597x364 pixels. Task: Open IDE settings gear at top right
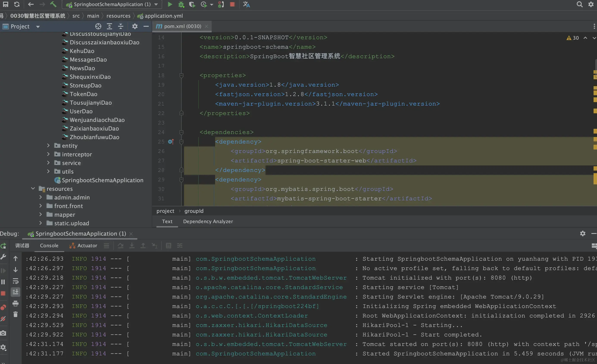click(x=591, y=4)
